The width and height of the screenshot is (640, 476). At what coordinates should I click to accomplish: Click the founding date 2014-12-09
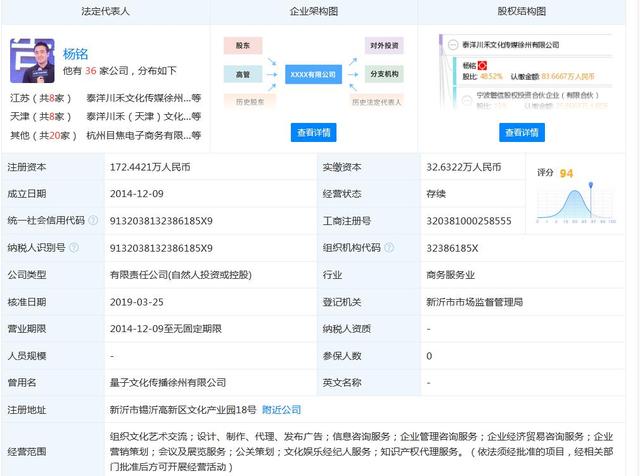pyautogui.click(x=137, y=194)
